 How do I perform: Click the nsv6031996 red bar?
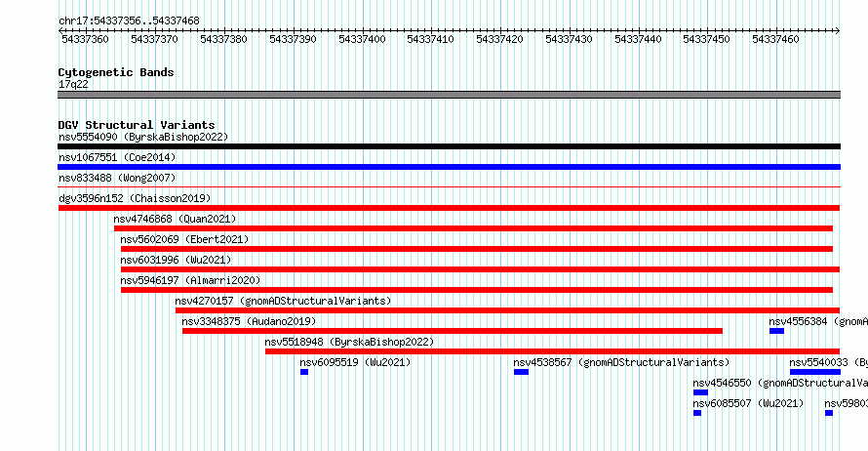[x=480, y=269]
